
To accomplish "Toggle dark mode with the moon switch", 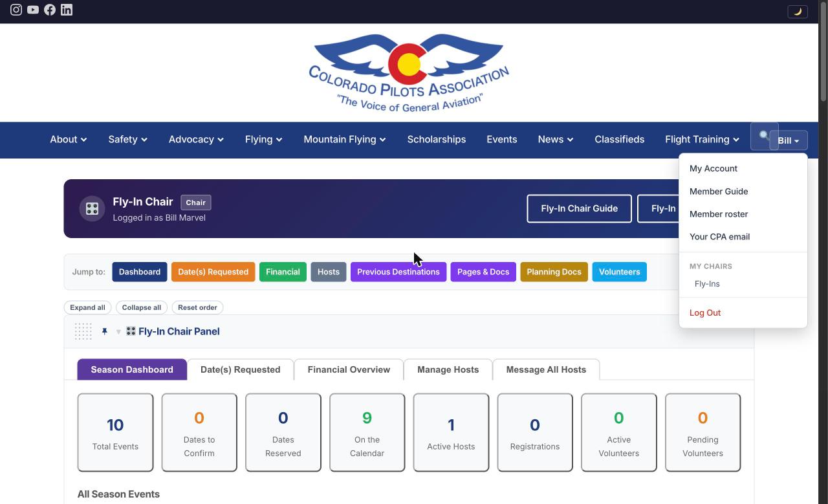I will 798,12.
